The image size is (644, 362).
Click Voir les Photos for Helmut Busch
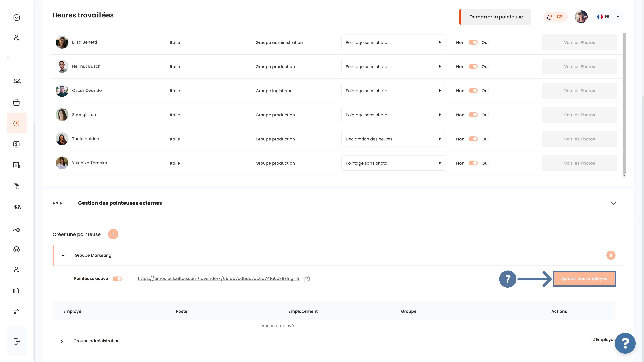click(x=579, y=67)
